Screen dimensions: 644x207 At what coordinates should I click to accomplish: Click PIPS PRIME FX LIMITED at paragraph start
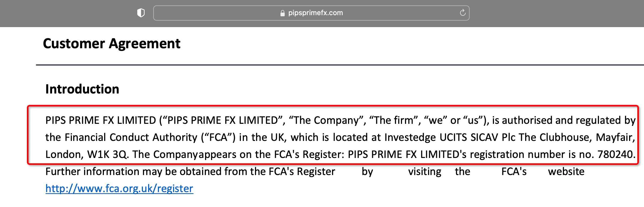point(101,120)
